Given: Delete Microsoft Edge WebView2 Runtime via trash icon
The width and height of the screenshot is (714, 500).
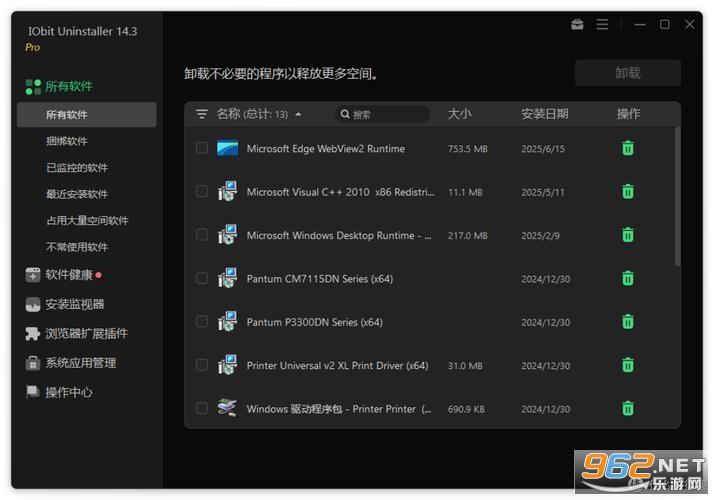Looking at the screenshot, I should tap(627, 148).
